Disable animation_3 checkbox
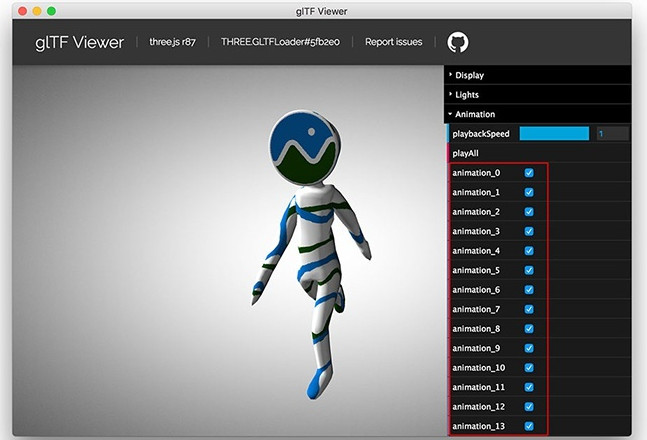The width and height of the screenshot is (647, 440). point(529,231)
